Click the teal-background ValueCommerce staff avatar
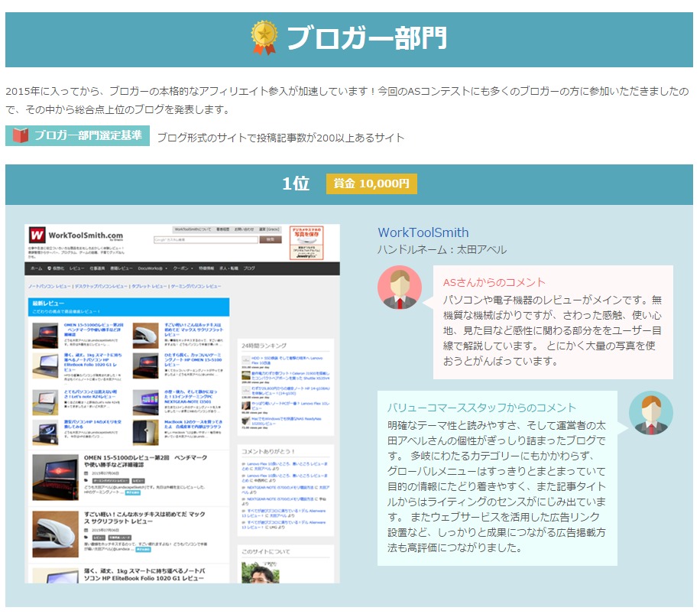 pos(651,413)
